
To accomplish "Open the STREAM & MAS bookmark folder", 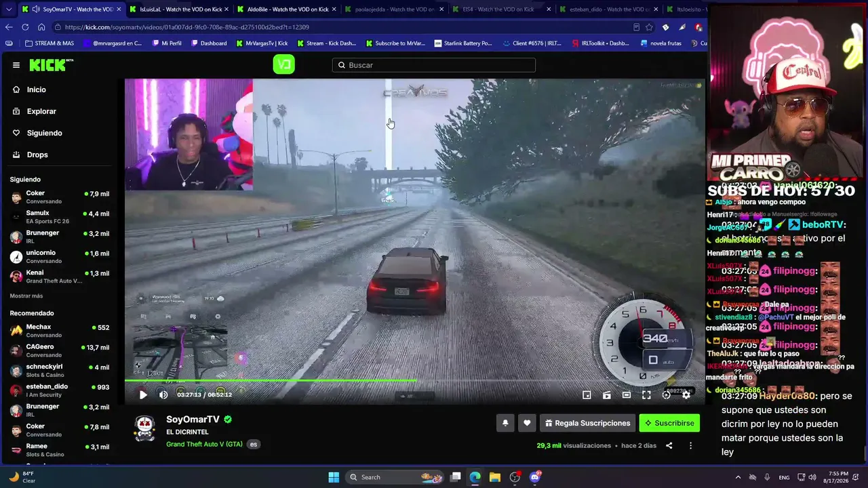I will click(49, 43).
